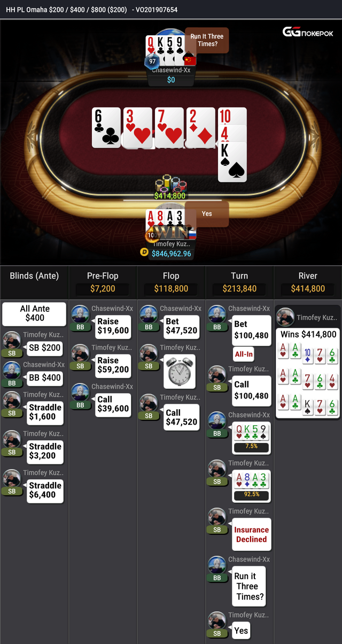This screenshot has width=342, height=644.
Task: Click Timofey's avatar in the River column
Action: (285, 317)
